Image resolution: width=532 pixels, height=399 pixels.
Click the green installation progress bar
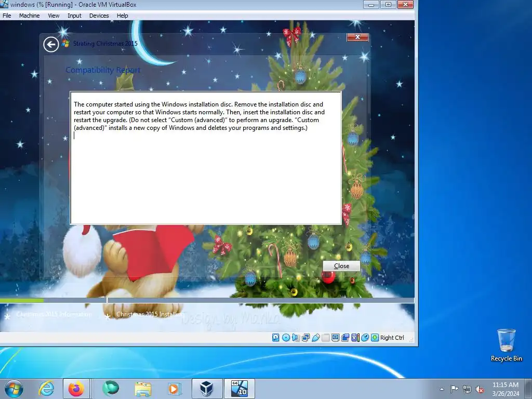(22, 300)
